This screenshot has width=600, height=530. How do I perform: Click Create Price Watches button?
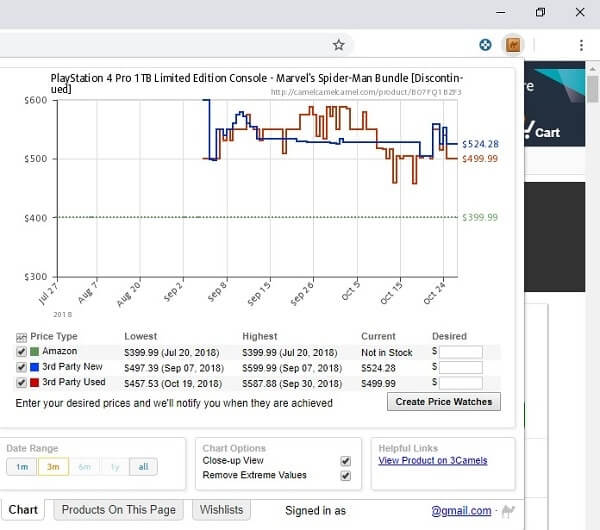[443, 402]
